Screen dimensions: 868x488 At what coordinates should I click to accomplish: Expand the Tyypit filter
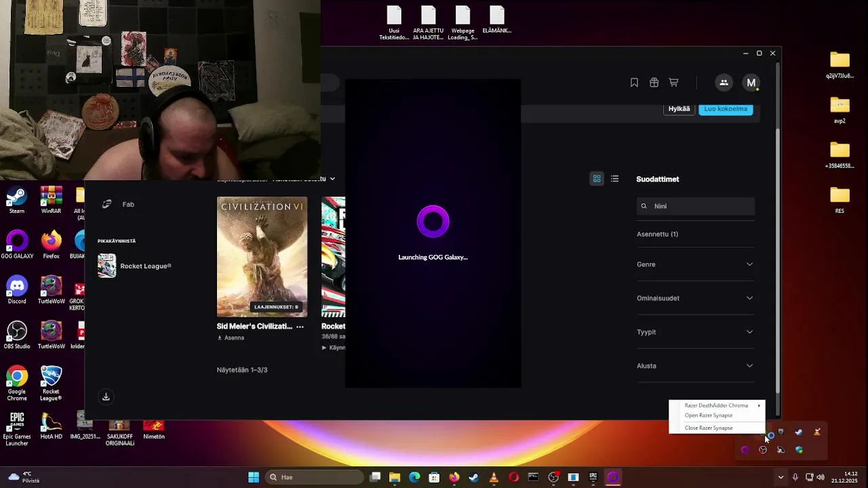[x=695, y=332]
